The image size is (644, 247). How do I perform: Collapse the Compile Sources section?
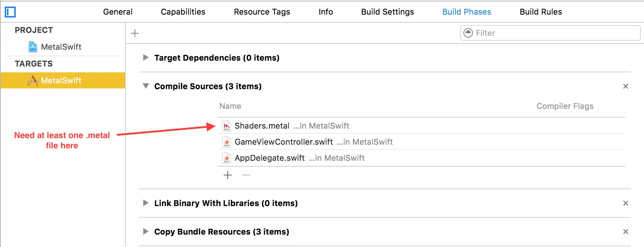pos(146,86)
